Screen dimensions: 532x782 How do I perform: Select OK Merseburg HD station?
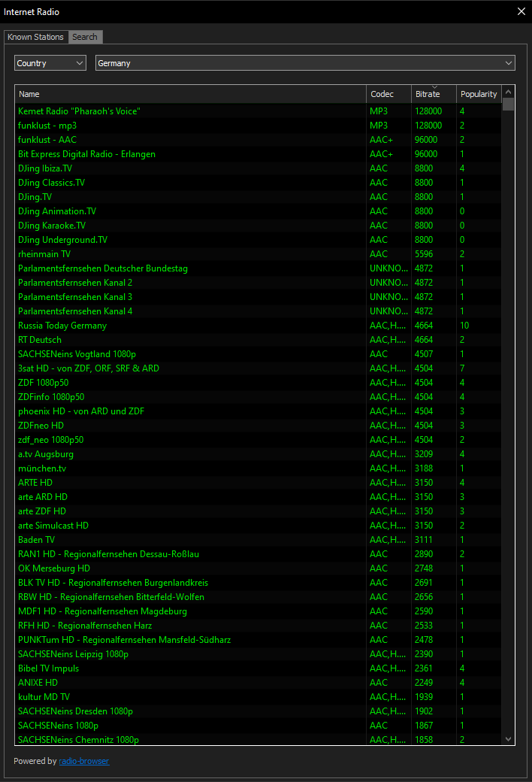tap(258, 568)
